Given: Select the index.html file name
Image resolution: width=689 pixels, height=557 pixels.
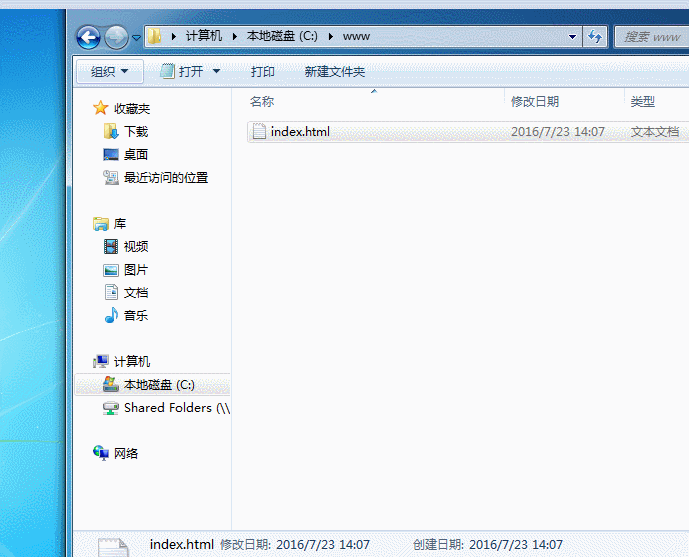Looking at the screenshot, I should 300,132.
